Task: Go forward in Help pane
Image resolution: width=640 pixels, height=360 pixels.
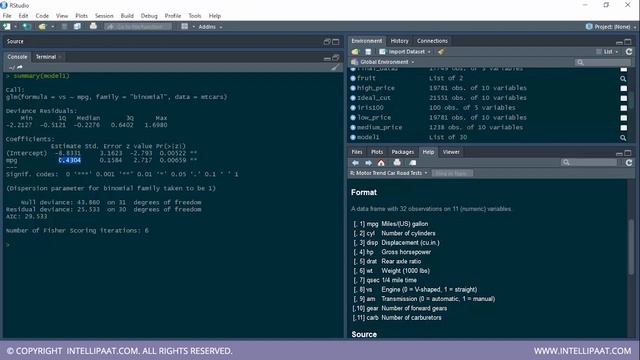Action: (368, 162)
